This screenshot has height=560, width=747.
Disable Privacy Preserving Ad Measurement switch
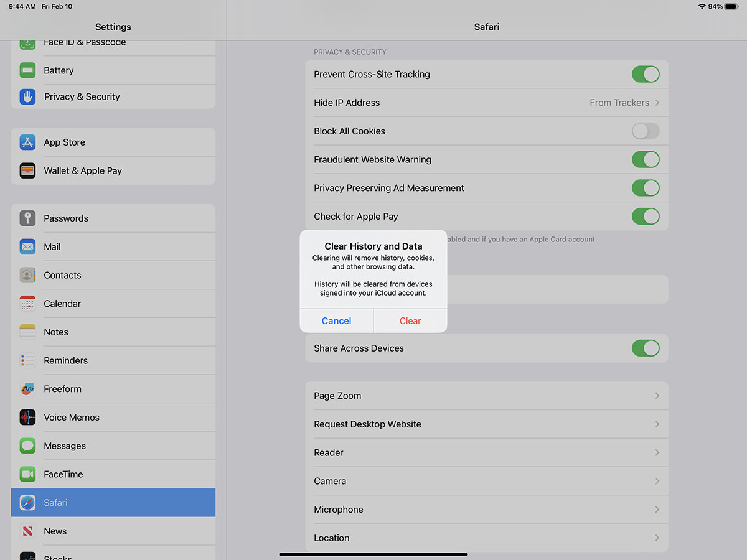(x=646, y=188)
